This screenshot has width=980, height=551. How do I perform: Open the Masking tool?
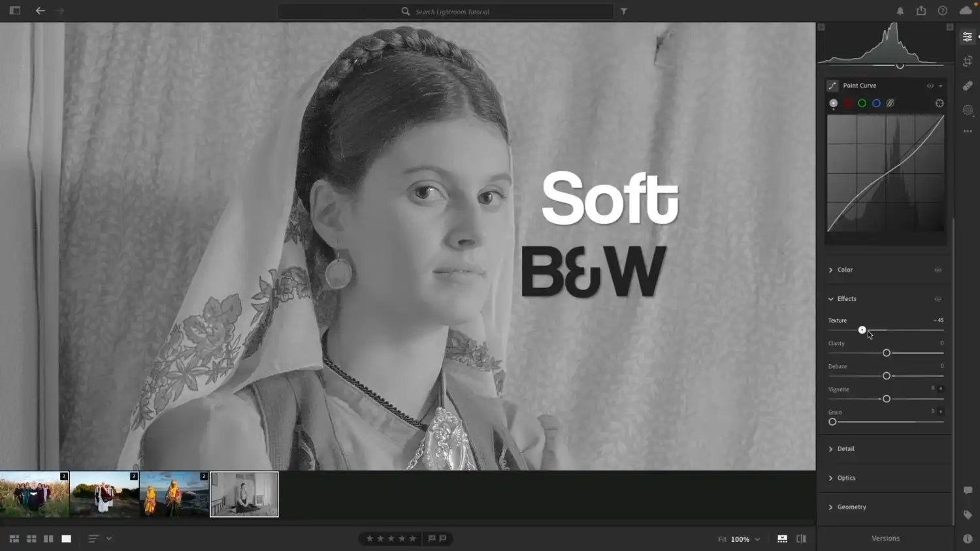(x=968, y=110)
